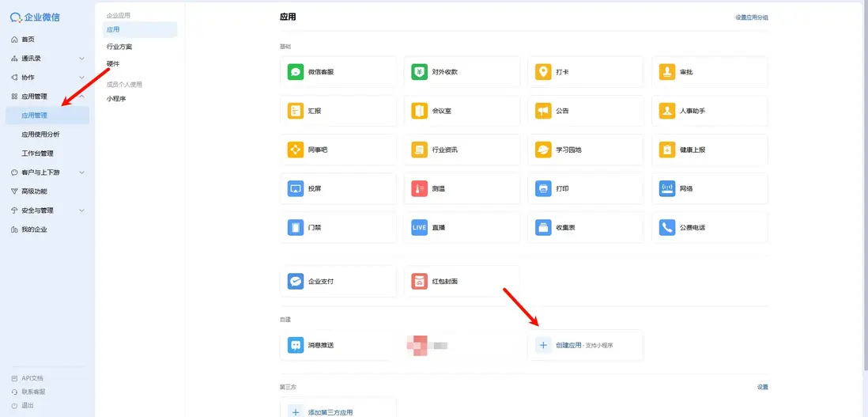868x417 pixels.
Task: Open the 微信客服 app icon
Action: pyautogui.click(x=296, y=72)
